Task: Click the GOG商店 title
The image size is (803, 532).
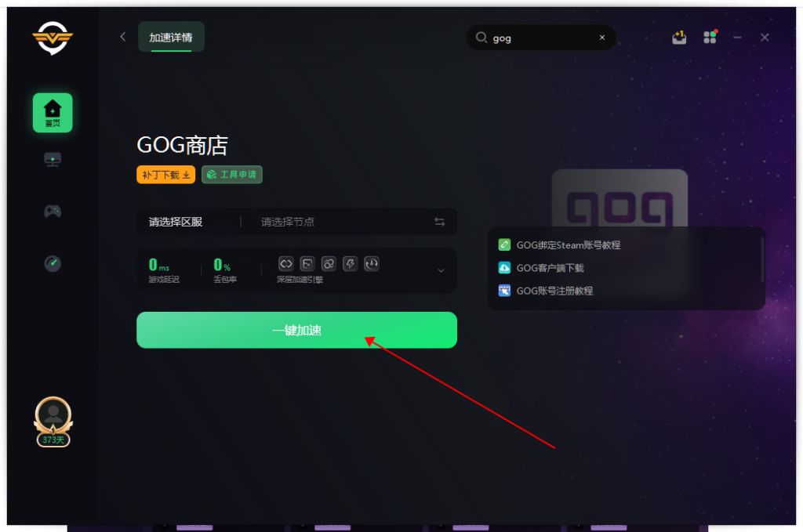Action: point(182,145)
